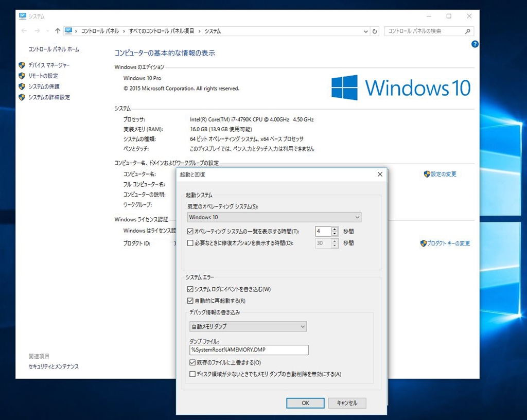Open recent locations chevron beside forward arrow

click(x=47, y=31)
